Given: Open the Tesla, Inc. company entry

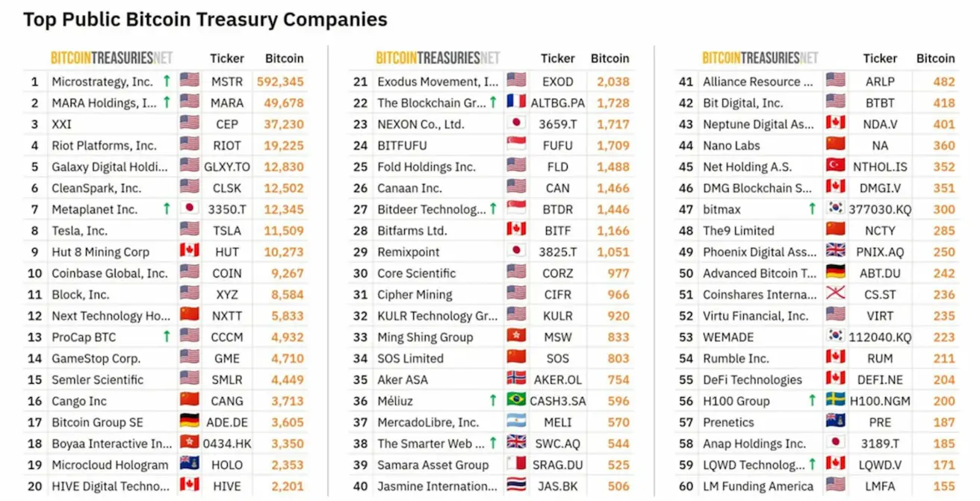Looking at the screenshot, I should pos(79,231).
